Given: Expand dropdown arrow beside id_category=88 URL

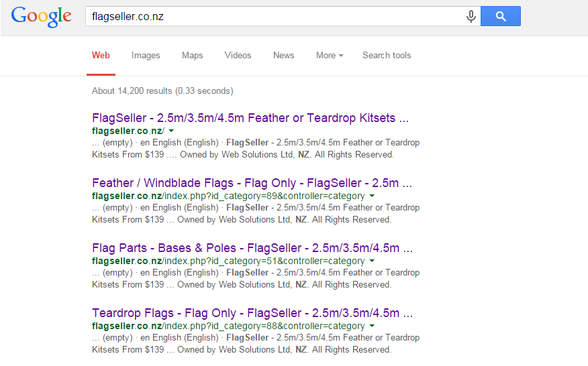Looking at the screenshot, I should click(x=372, y=326).
